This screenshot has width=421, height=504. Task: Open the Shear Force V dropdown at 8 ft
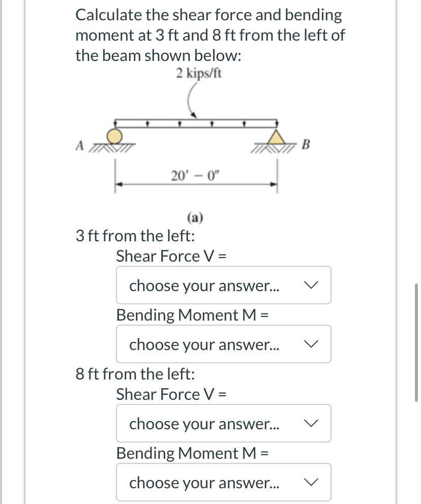click(223, 423)
